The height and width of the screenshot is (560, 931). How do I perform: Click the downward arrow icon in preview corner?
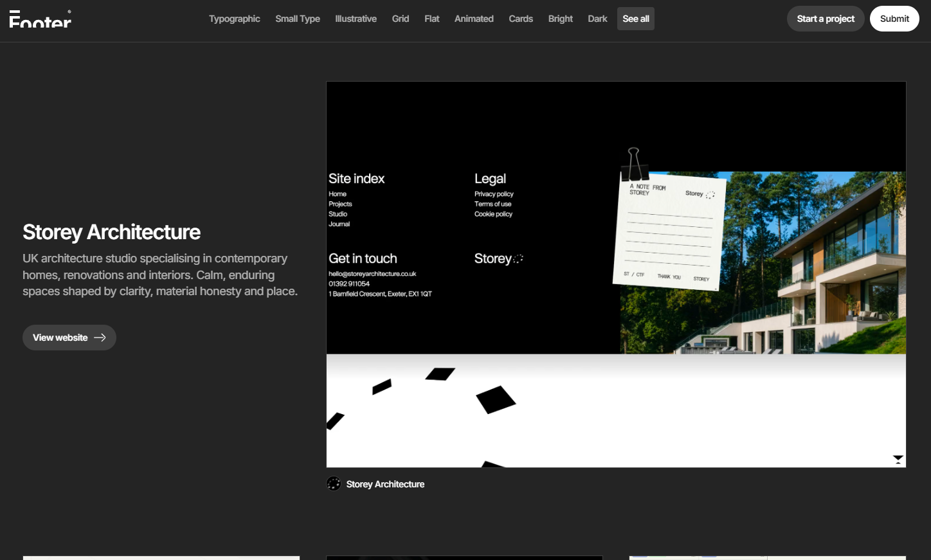pos(898,459)
